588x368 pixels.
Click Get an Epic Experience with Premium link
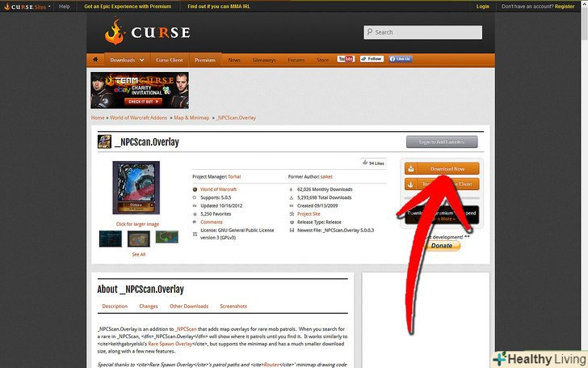128,6
